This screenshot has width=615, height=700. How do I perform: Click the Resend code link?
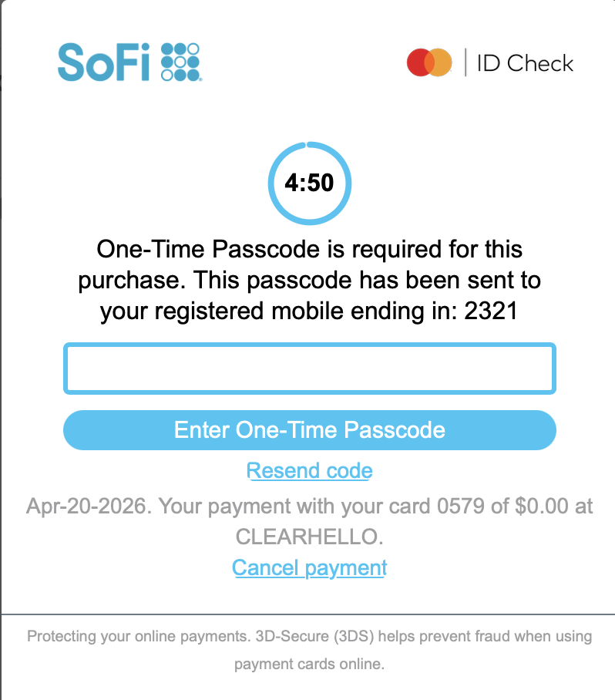[x=309, y=470]
